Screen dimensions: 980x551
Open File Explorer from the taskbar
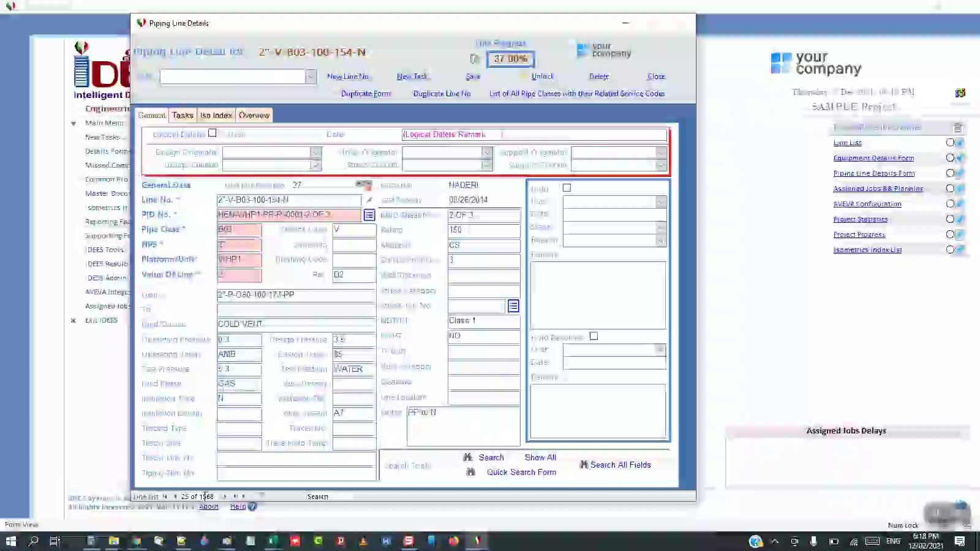113,541
